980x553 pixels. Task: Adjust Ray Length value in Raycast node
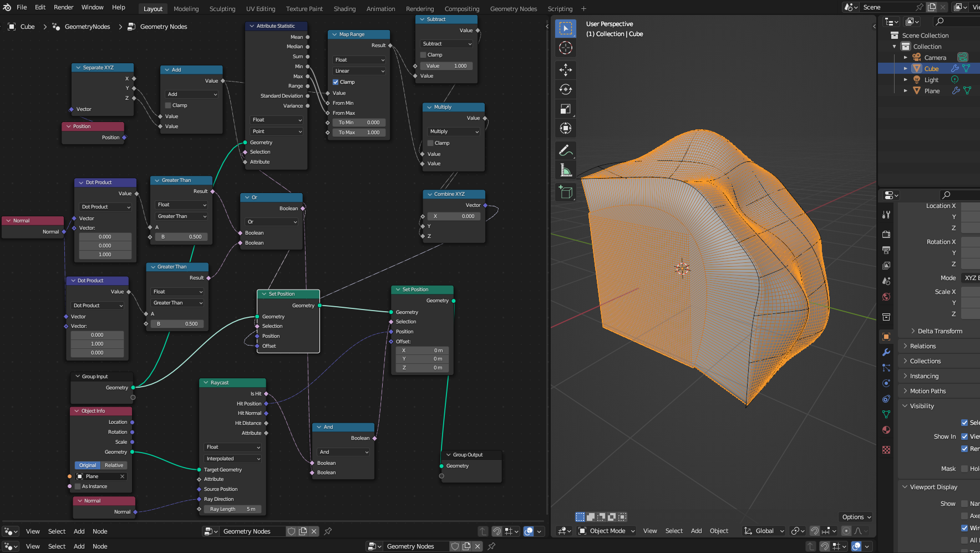click(x=233, y=509)
